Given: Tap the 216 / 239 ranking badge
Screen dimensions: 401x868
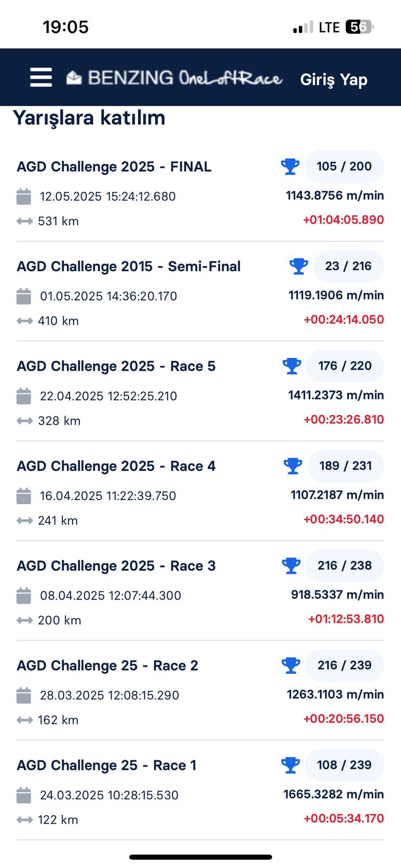Looking at the screenshot, I should click(345, 665).
